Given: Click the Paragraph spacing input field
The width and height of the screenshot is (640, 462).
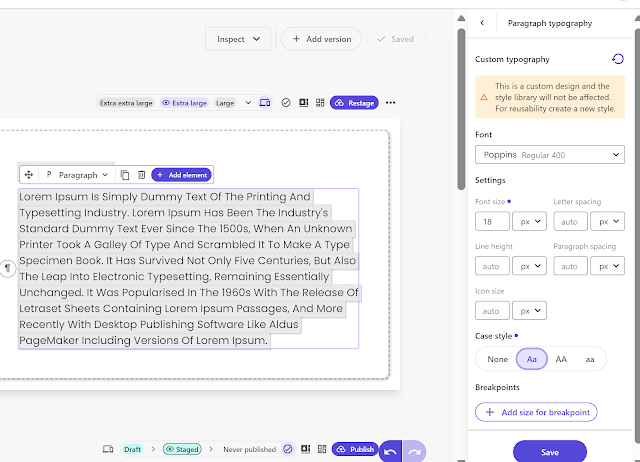Looking at the screenshot, I should 571,266.
